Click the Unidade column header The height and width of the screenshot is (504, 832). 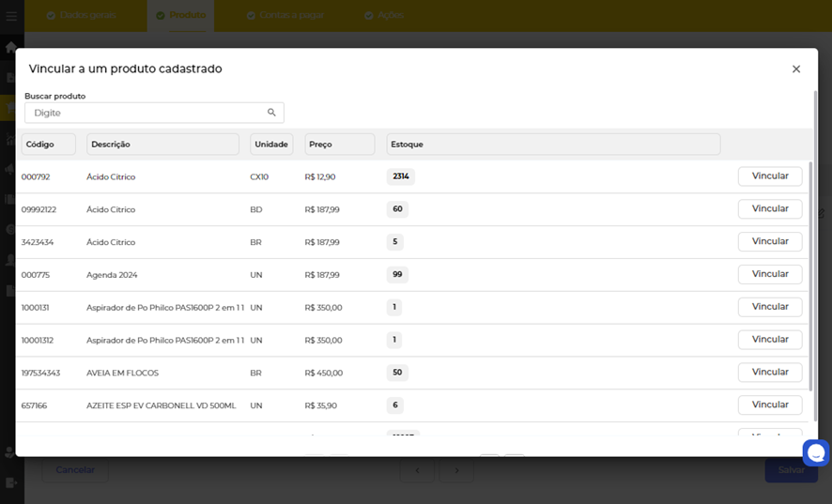point(271,145)
